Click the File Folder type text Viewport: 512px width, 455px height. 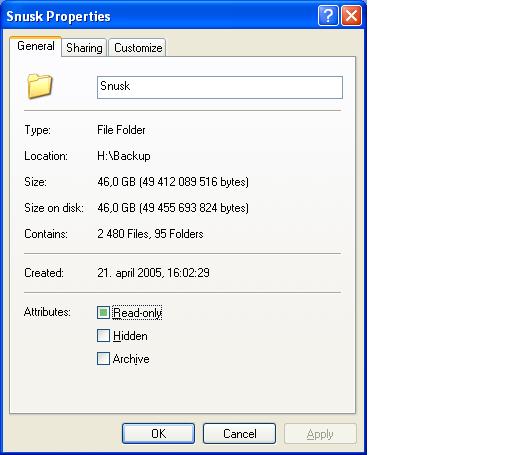point(121,130)
